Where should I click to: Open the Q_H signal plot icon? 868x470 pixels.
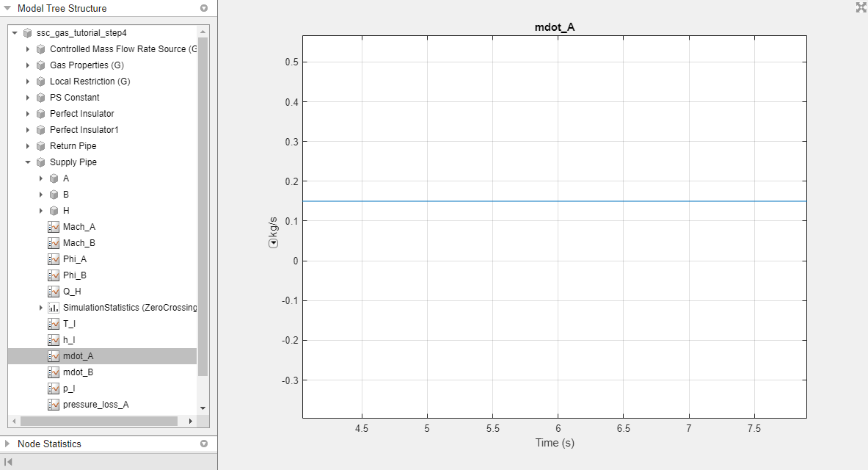[x=54, y=292]
